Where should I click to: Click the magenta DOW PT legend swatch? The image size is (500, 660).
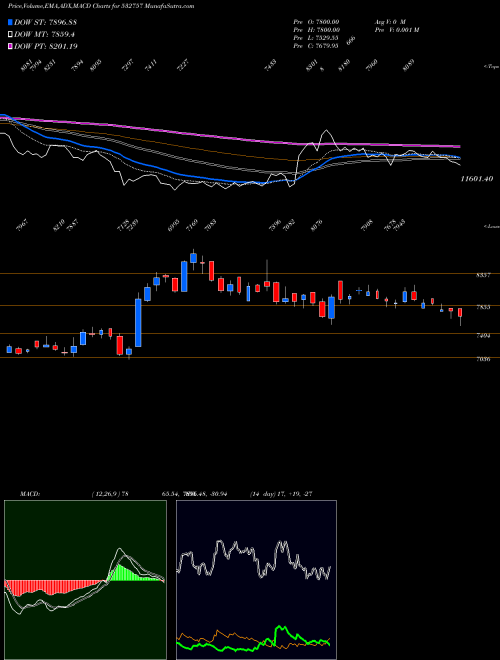(x=11, y=46)
